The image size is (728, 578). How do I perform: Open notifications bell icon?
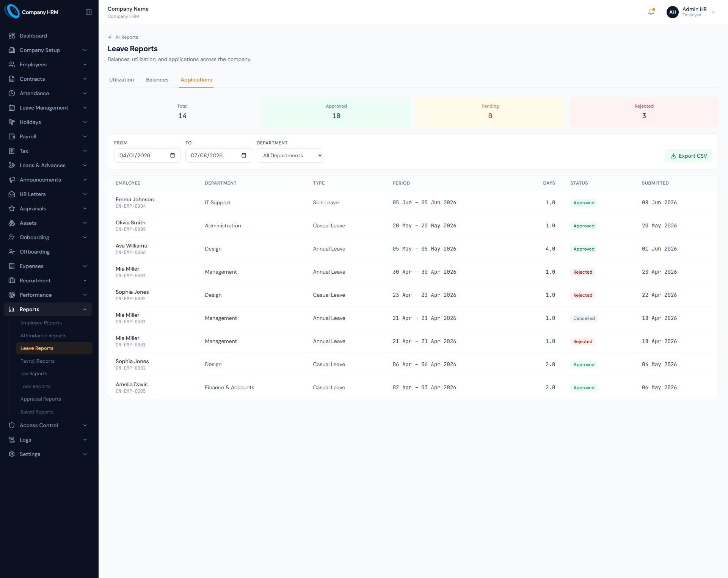coord(651,12)
